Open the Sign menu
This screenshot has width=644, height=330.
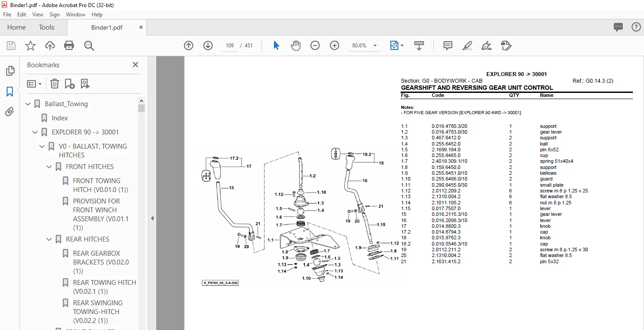(54, 15)
